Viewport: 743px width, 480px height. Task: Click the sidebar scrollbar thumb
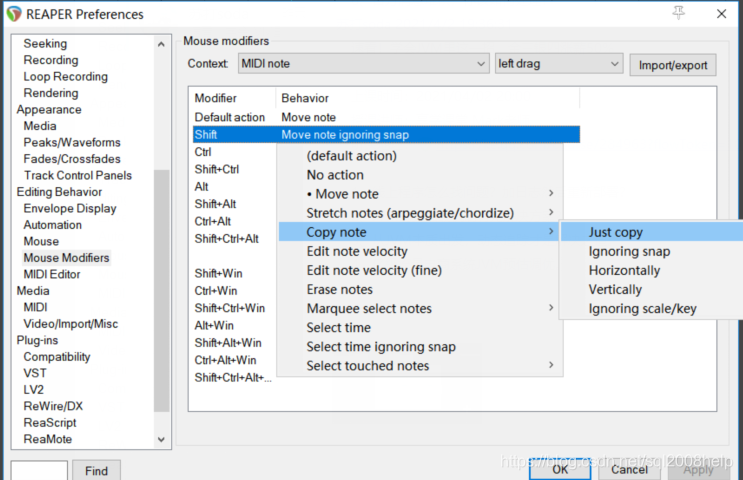coord(161,290)
